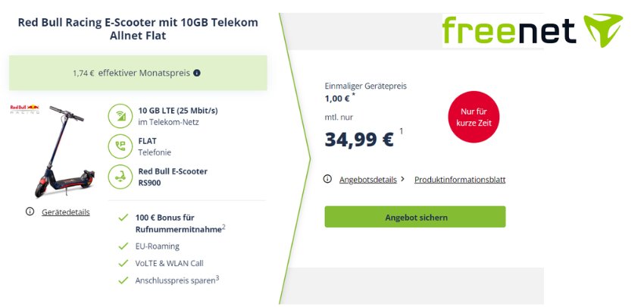644x307 pixels.
Task: Click the green E-Scooter feature icon
Action: point(120,177)
